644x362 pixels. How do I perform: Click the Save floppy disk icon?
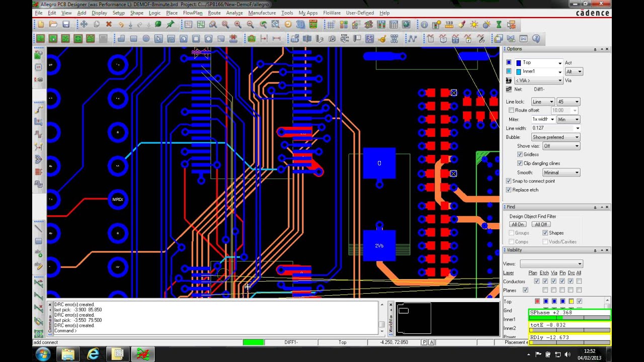click(66, 24)
